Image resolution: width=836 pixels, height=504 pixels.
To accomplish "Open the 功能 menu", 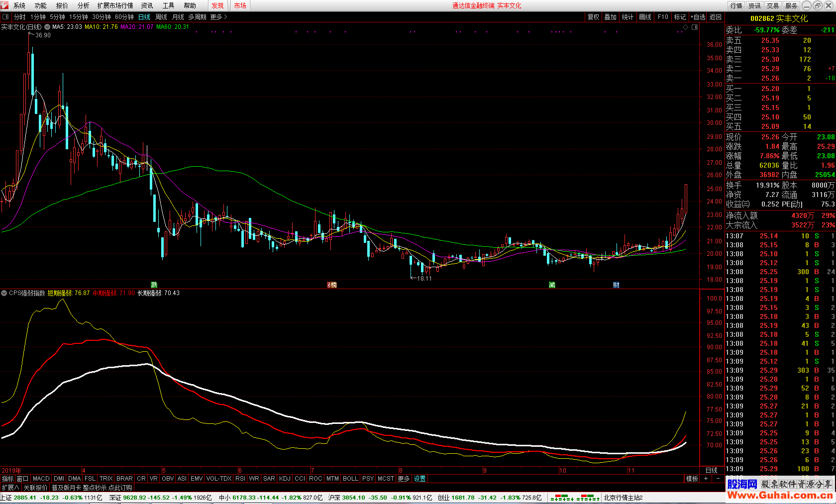I will 41,5.
